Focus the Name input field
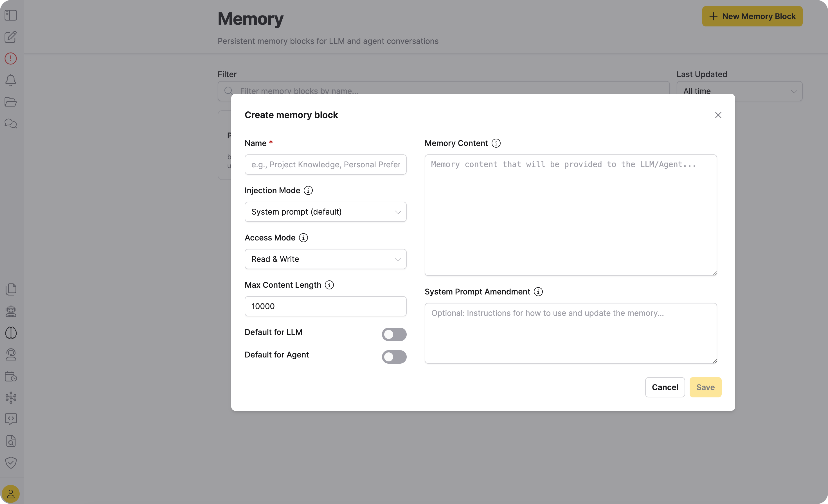 [x=325, y=164]
